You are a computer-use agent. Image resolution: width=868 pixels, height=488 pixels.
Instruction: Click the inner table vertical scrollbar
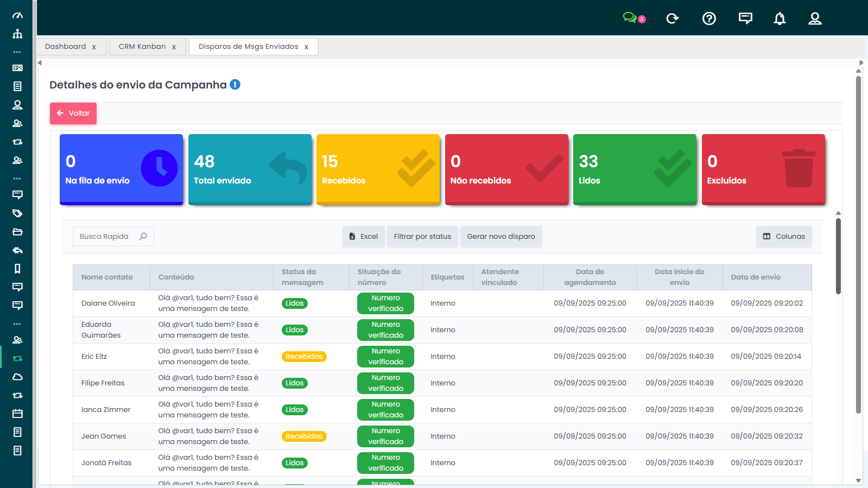[x=838, y=255]
